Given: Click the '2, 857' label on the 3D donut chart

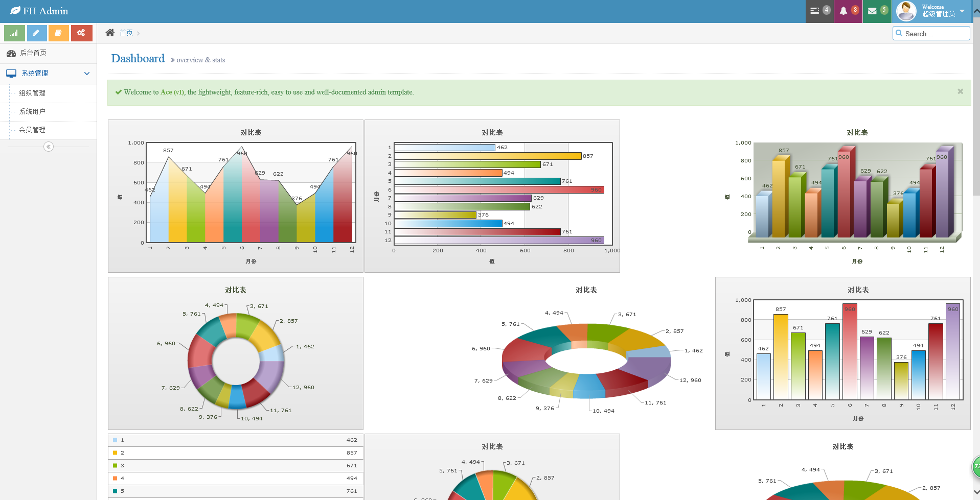Looking at the screenshot, I should (674, 331).
